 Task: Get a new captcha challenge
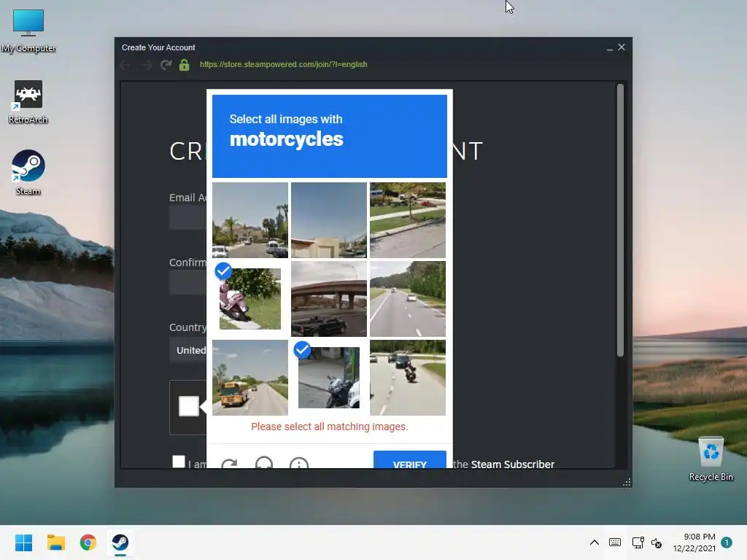point(229,463)
